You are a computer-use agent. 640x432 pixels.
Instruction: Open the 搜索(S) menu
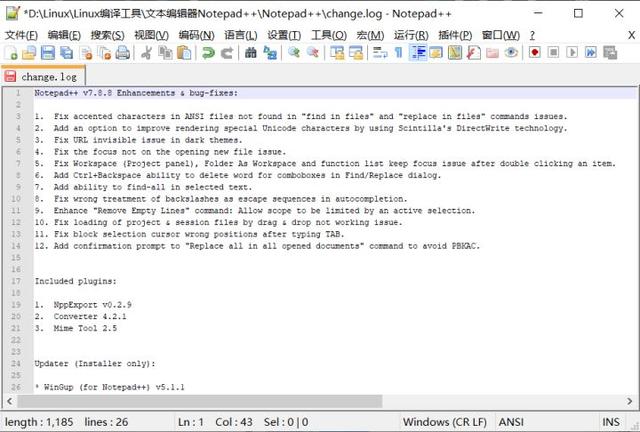[107, 36]
